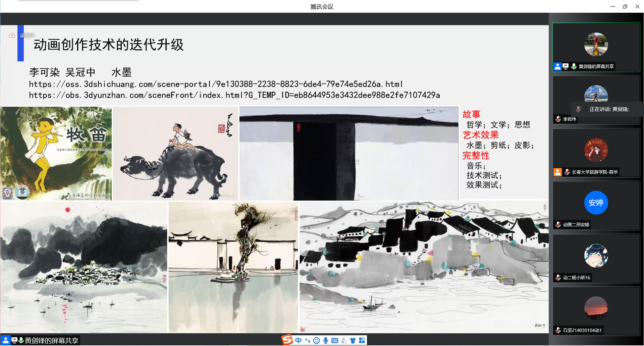Open the IME toolbox grid icon
Screen dimensions: 644x346
[362, 340]
